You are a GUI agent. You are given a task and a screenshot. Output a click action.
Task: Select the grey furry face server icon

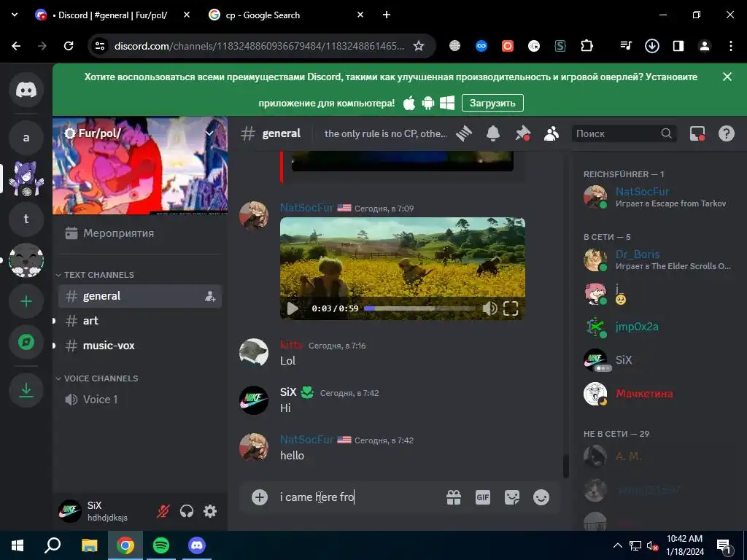point(26,260)
